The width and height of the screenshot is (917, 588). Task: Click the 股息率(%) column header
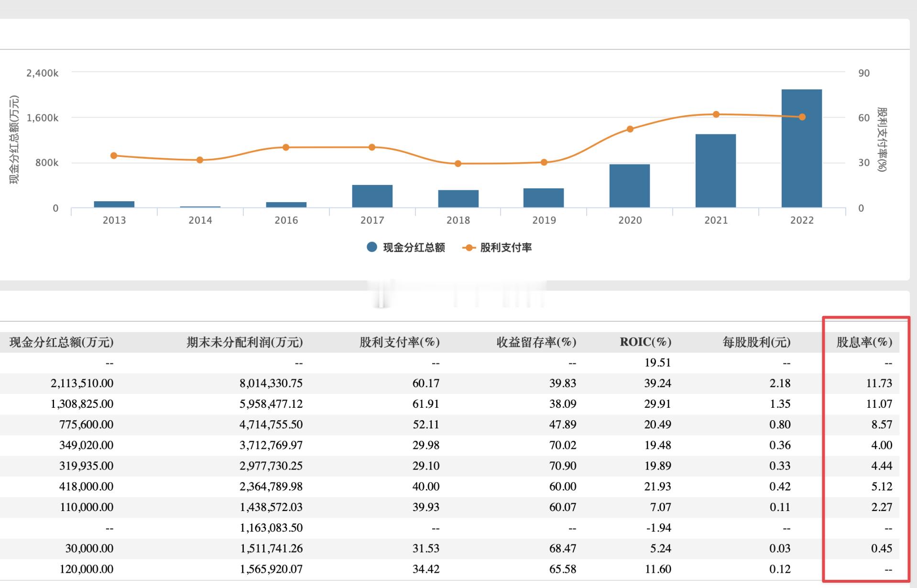pos(864,342)
